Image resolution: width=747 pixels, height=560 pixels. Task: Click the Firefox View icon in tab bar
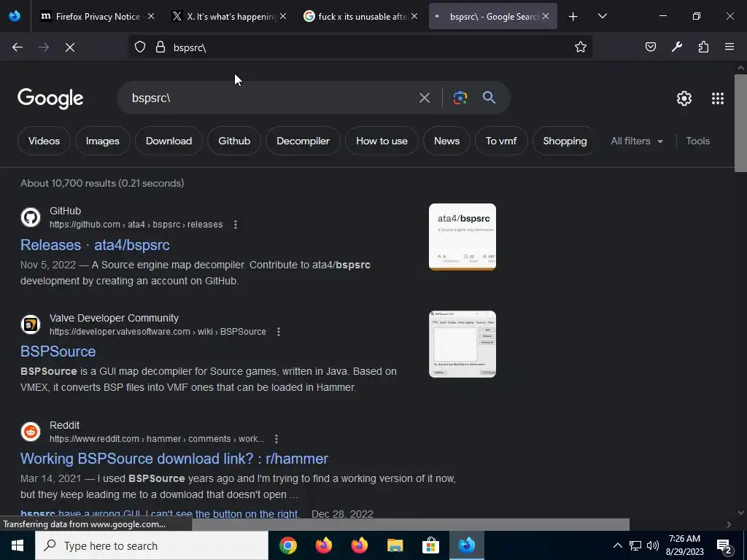tap(15, 16)
